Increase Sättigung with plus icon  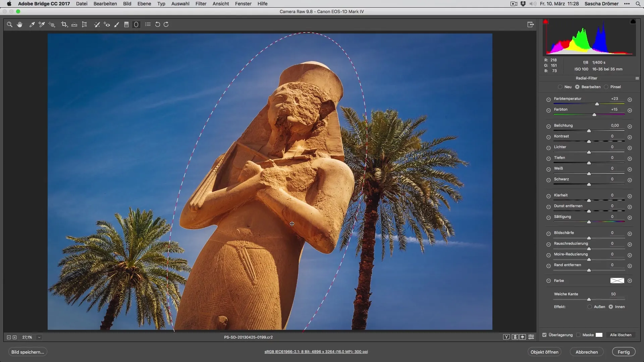(630, 218)
